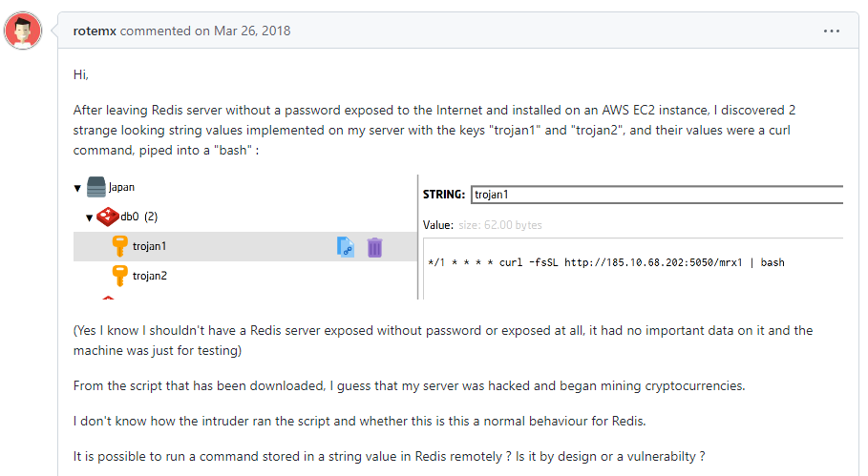Click the Japan server stack icon
Image resolution: width=868 pixels, height=476 pixels.
pos(95,187)
